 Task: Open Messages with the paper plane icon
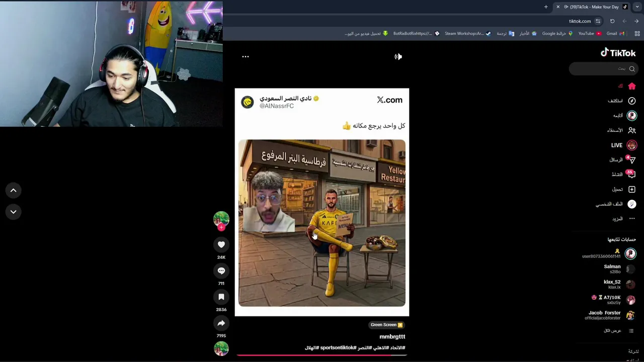[x=623, y=160]
